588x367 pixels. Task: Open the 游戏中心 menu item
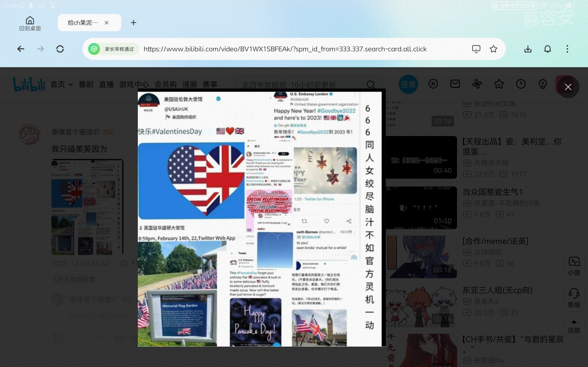pos(134,84)
